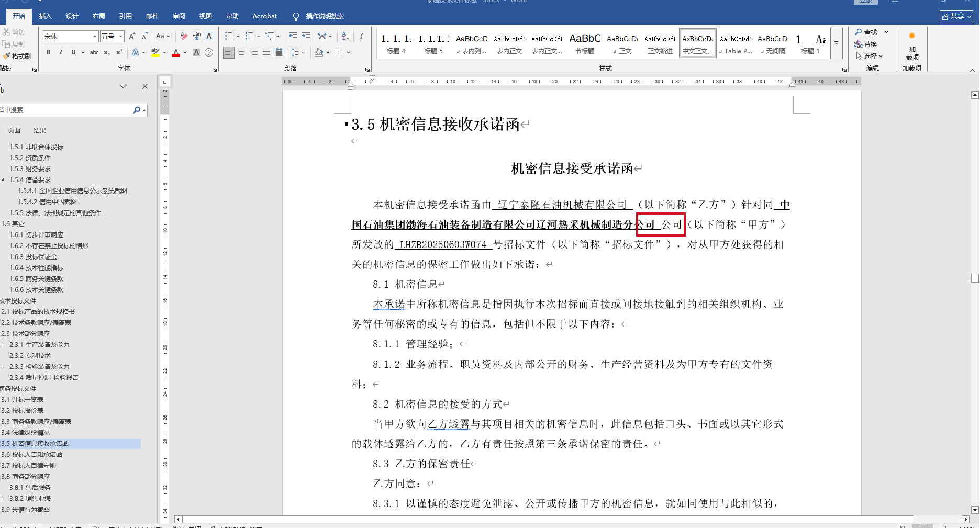The height and width of the screenshot is (528, 980).
Task: Click the 共享 share button
Action: point(956,16)
